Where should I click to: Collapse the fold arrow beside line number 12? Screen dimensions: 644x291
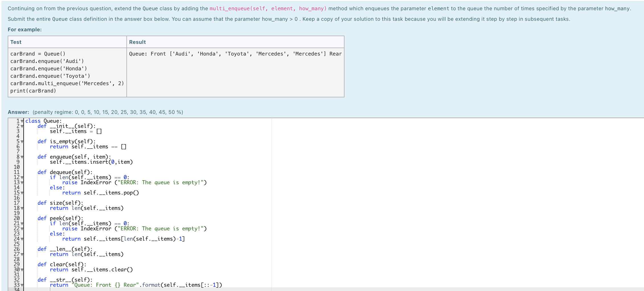tap(22, 178)
